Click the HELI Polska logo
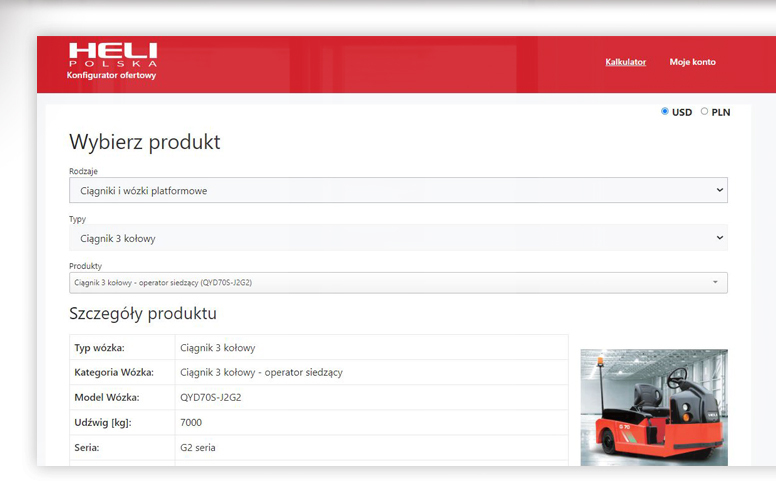 pos(112,55)
